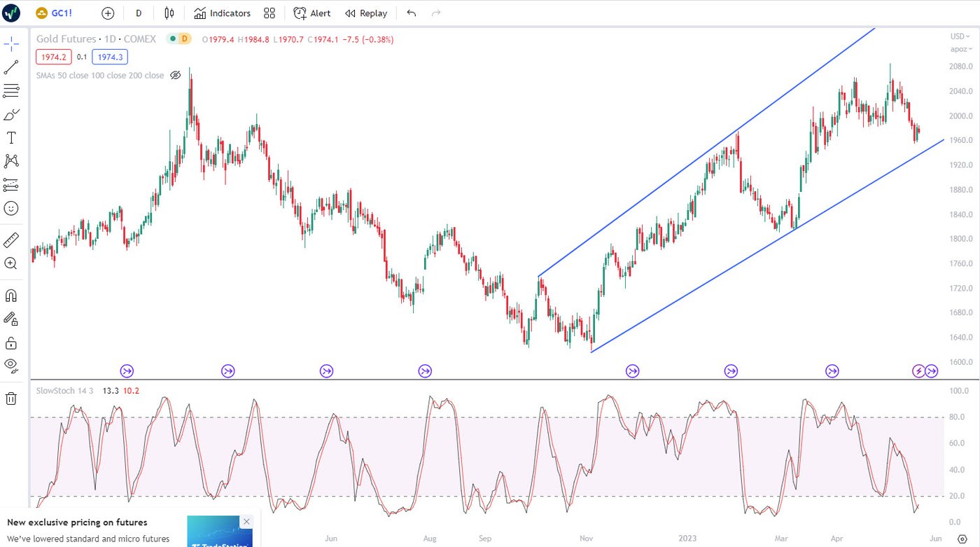980x547 pixels.
Task: Expand the USD currency dropdown
Action: pos(960,36)
